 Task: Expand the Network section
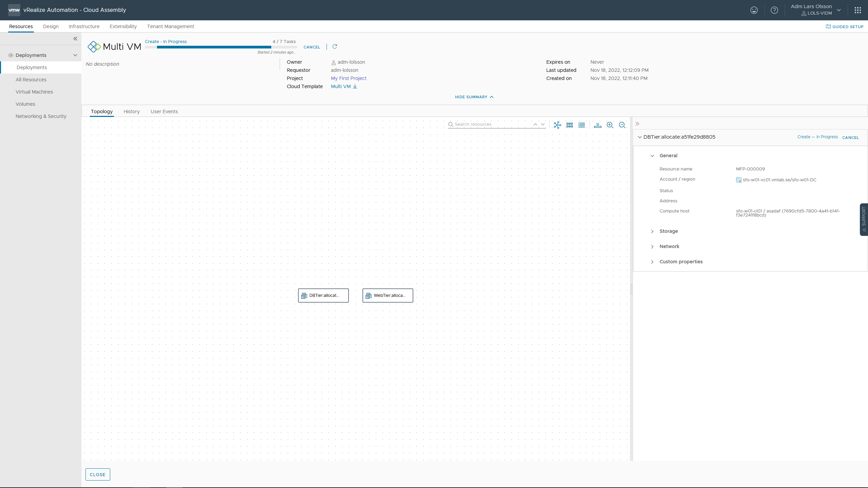click(x=652, y=247)
